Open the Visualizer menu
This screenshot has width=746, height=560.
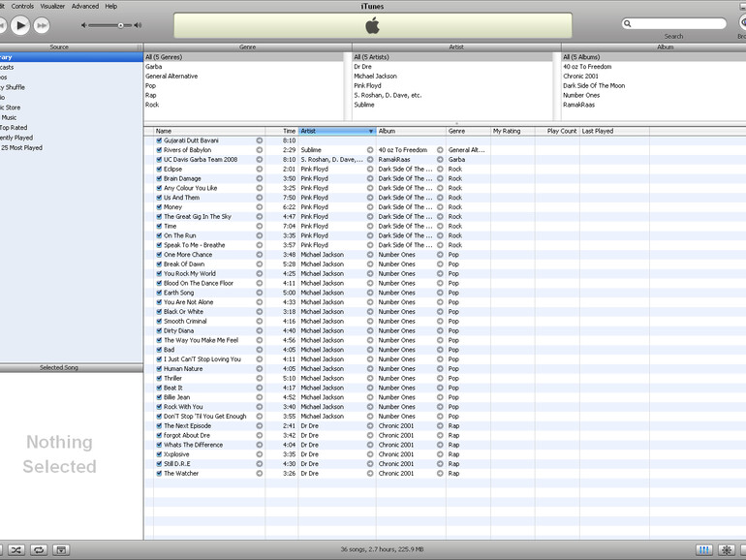tap(52, 6)
